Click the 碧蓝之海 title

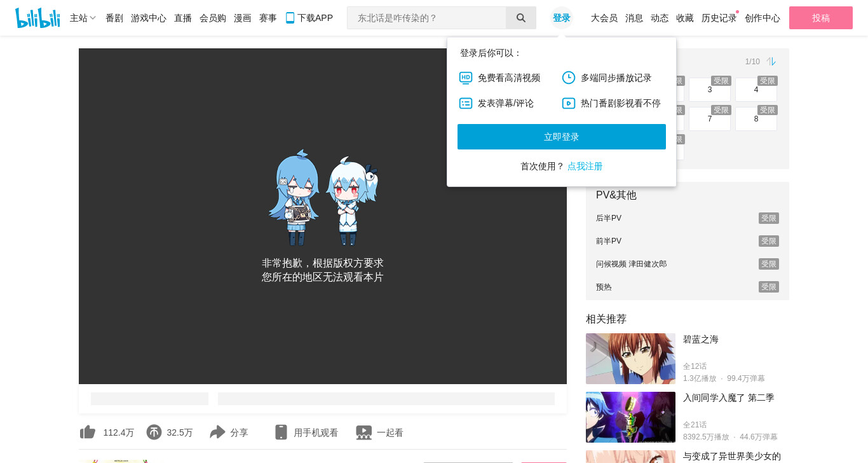(701, 340)
